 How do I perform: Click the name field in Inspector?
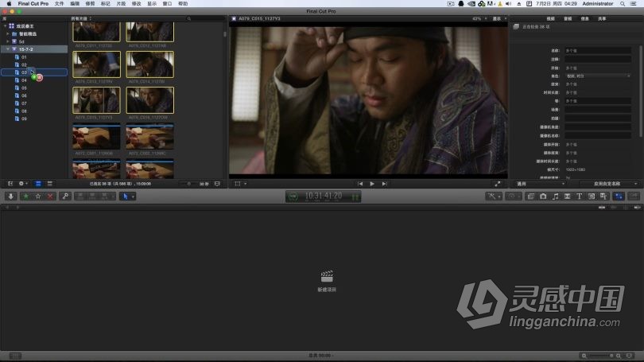[x=598, y=51]
